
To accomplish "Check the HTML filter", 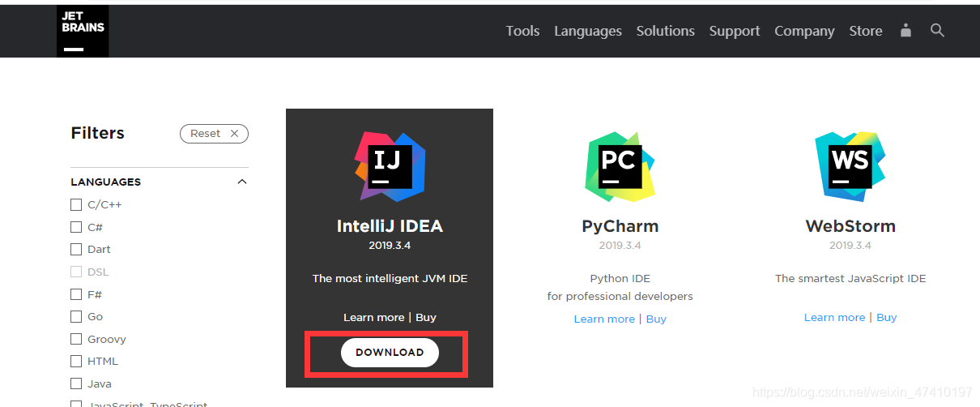I will coord(76,361).
